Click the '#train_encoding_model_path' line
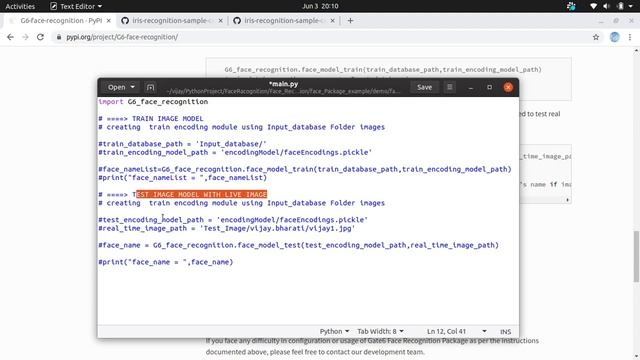Viewport: 640px width, 360px height. (235, 152)
